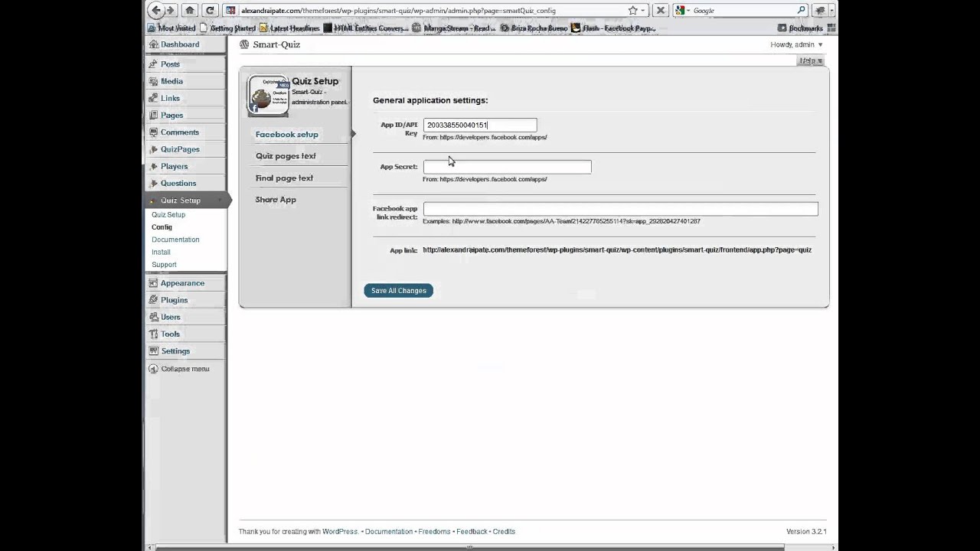Reload the page with the refresh icon
The width and height of the screenshot is (980, 551).
(x=210, y=10)
